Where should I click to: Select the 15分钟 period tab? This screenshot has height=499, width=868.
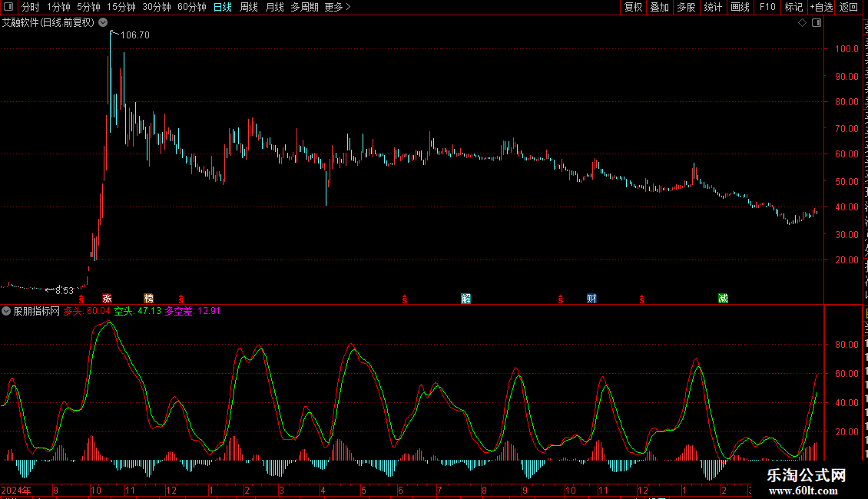(121, 7)
